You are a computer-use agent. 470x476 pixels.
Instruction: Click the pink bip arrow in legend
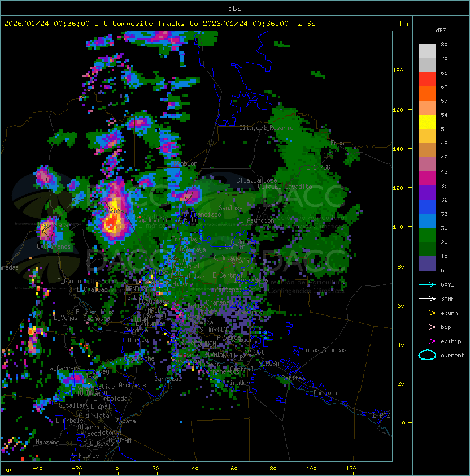[x=427, y=327]
